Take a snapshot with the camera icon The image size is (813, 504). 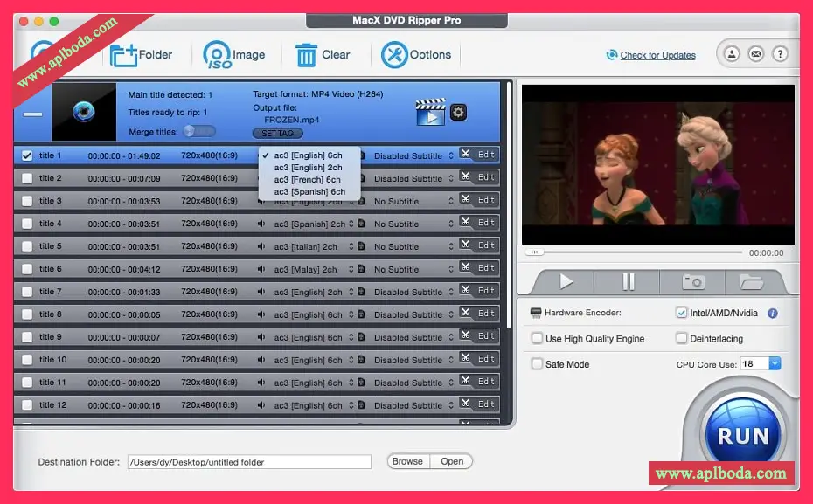[x=693, y=281]
